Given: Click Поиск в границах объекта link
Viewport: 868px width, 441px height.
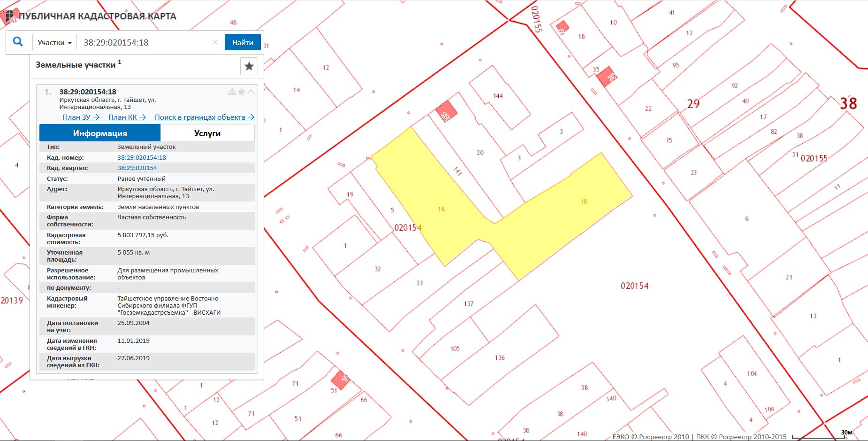Looking at the screenshot, I should tap(205, 117).
